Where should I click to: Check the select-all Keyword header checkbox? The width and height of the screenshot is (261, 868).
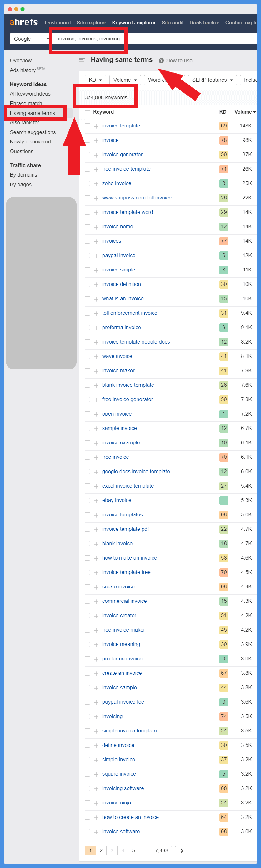[x=88, y=112]
